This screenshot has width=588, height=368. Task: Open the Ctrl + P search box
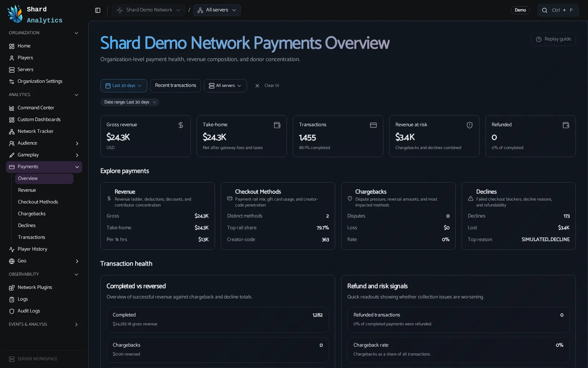coord(558,10)
